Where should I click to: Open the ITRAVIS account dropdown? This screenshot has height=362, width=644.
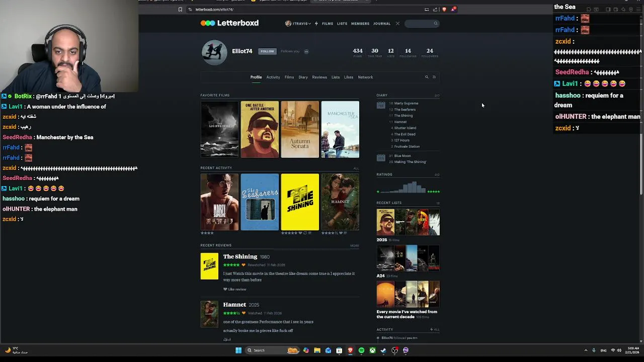point(298,24)
